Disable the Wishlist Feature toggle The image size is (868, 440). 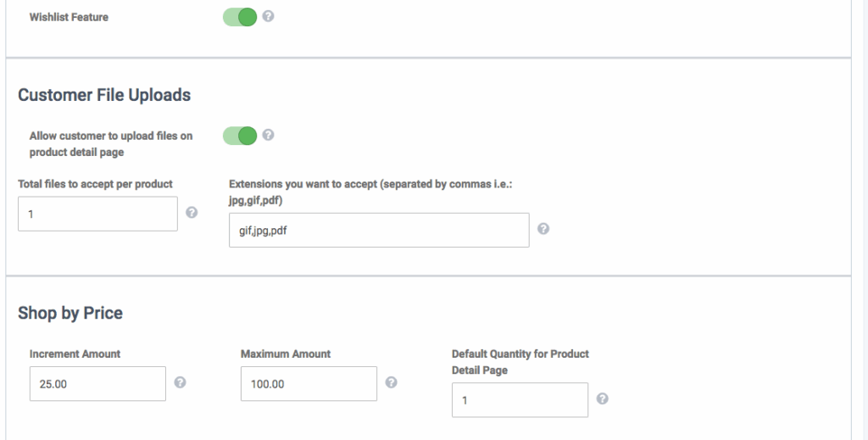click(x=240, y=17)
